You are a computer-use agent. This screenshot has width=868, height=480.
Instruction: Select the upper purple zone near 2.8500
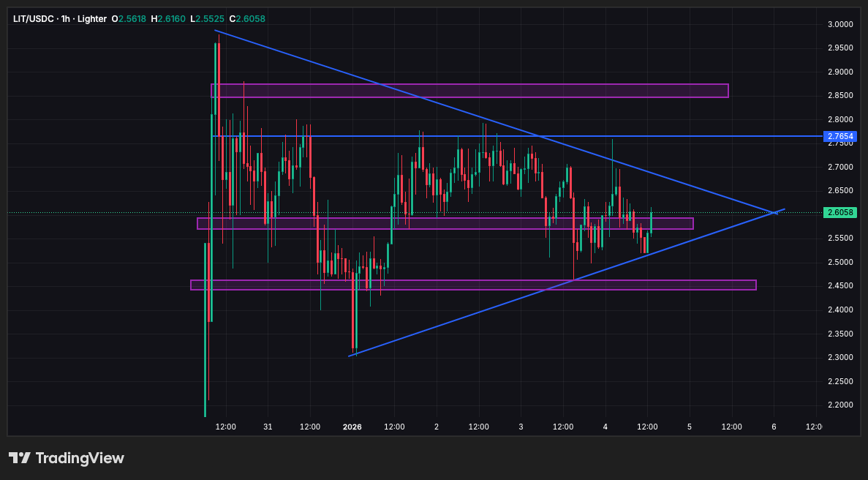(x=469, y=91)
